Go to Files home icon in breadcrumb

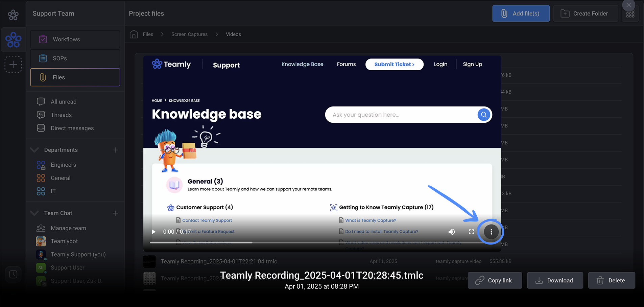click(x=134, y=34)
